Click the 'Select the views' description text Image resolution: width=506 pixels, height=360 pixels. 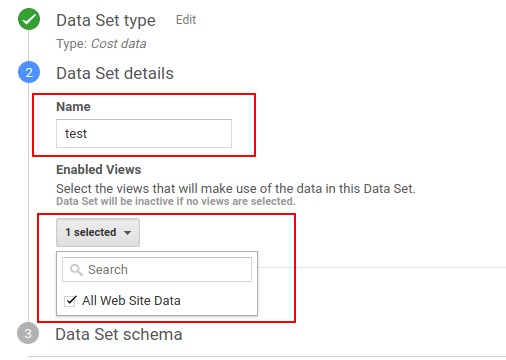pos(236,189)
